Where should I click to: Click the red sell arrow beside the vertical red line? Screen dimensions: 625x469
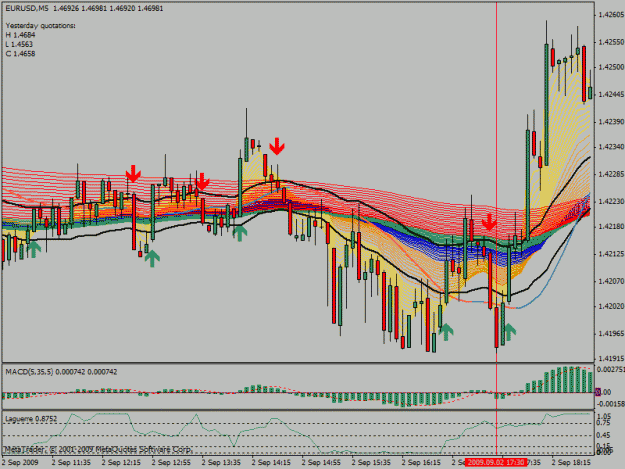[489, 223]
